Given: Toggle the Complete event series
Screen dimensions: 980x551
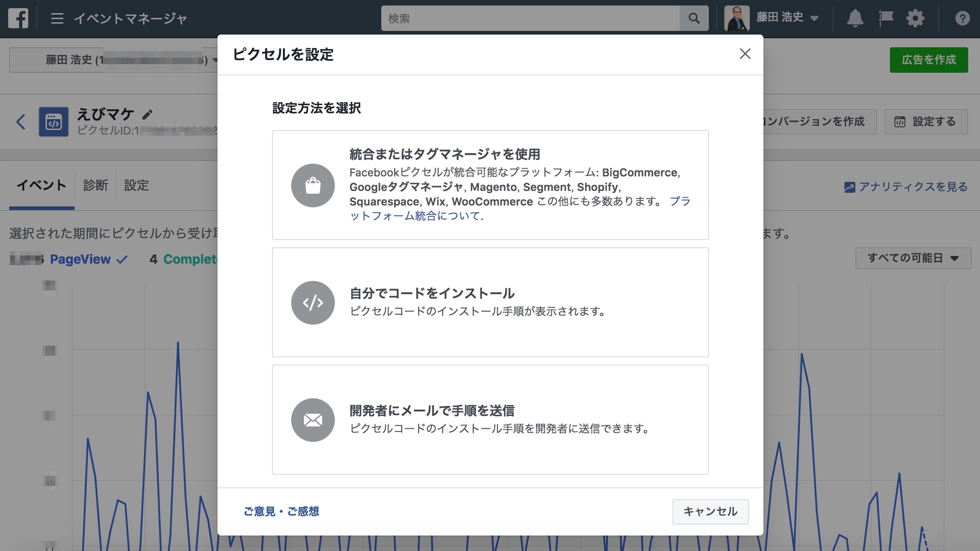Looking at the screenshot, I should tap(190, 259).
